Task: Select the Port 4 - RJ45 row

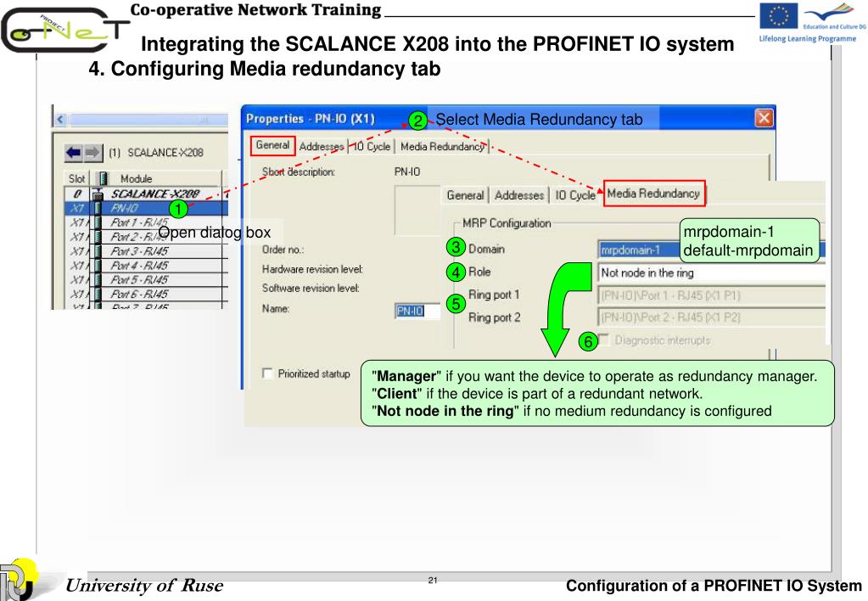Action: tap(146, 266)
